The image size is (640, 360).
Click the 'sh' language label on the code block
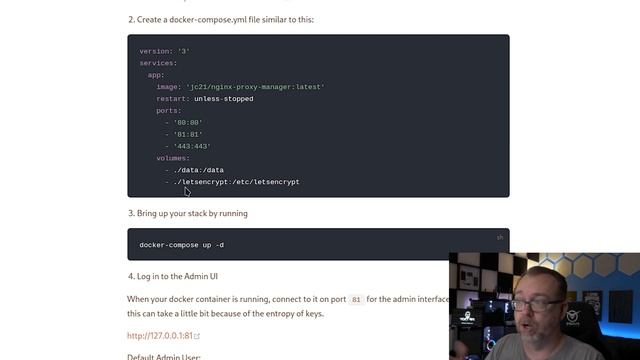pos(500,237)
